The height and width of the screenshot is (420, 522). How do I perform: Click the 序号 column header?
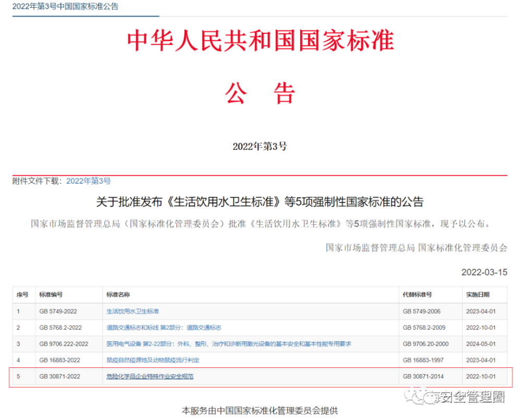22,295
